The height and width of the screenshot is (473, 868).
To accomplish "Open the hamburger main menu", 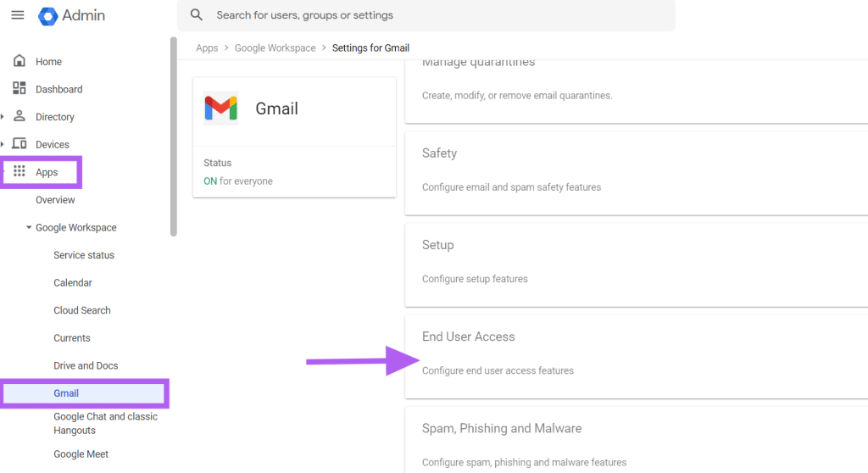I will pyautogui.click(x=18, y=15).
